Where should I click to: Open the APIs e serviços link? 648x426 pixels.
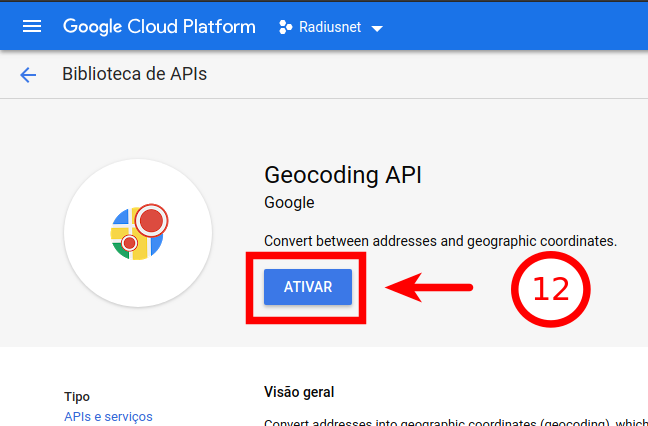click(108, 416)
